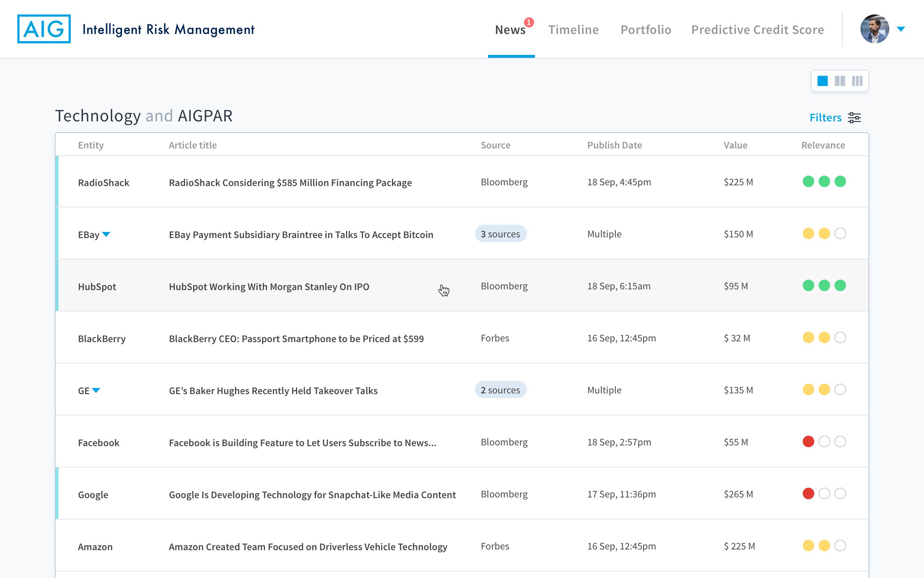
Task: Click the red relevance dot for Facebook
Action: pos(808,441)
